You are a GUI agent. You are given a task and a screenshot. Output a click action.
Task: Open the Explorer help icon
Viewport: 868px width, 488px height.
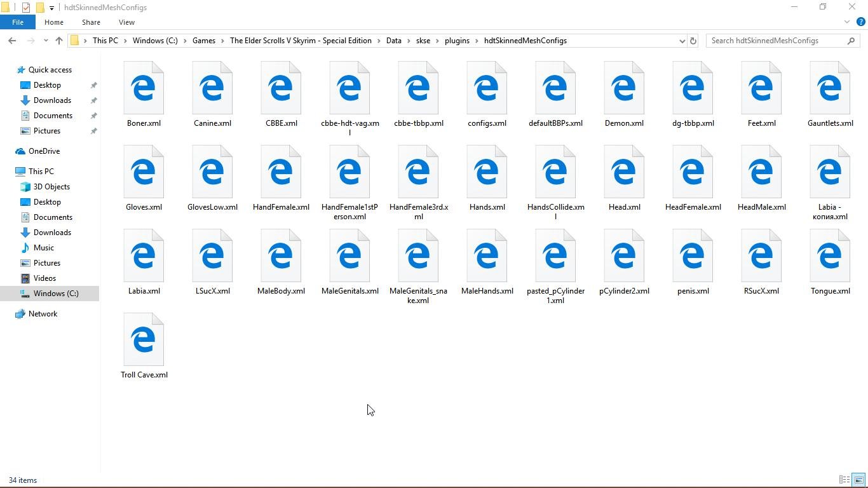[861, 22]
